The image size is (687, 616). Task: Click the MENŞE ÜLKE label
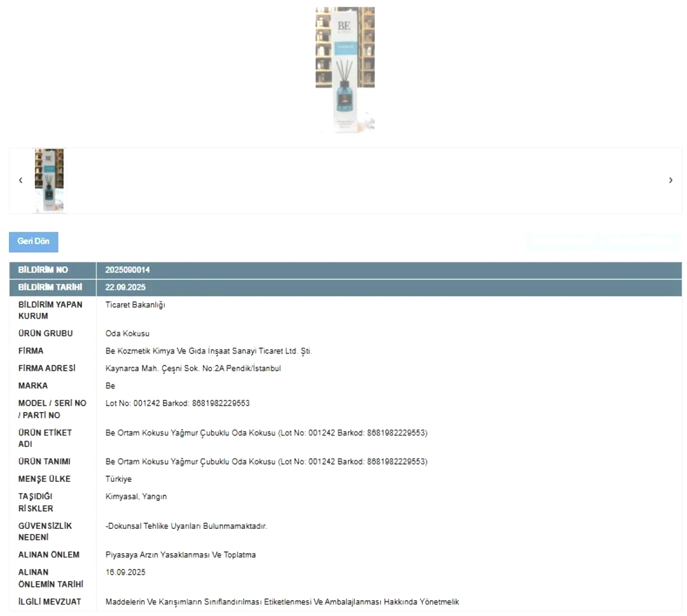[x=45, y=479]
